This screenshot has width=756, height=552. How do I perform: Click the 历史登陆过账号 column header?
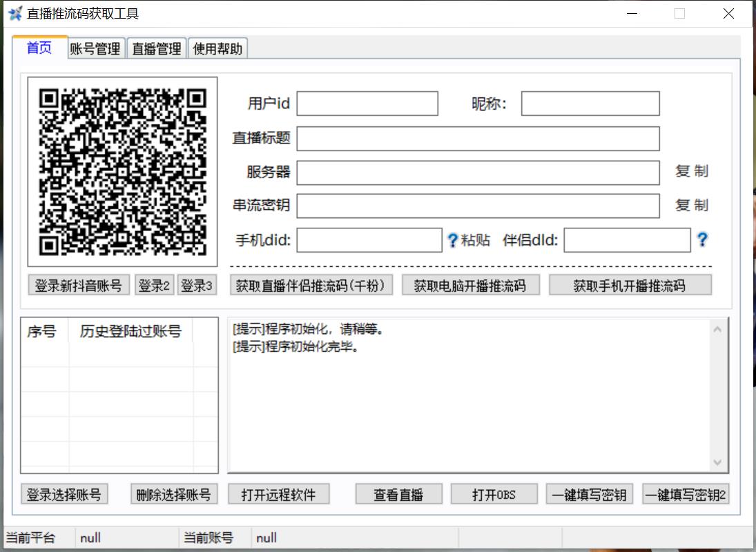(x=130, y=331)
